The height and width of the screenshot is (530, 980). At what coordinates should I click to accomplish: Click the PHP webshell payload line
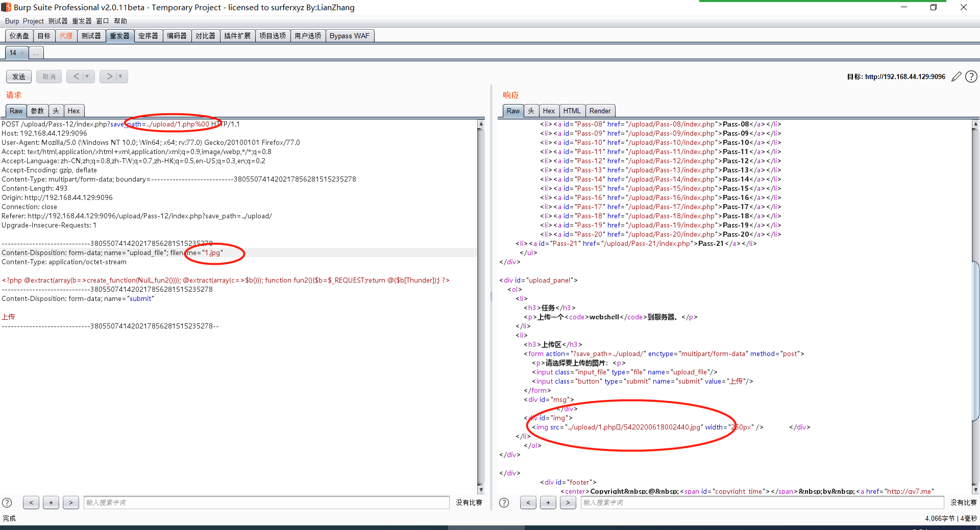point(226,280)
